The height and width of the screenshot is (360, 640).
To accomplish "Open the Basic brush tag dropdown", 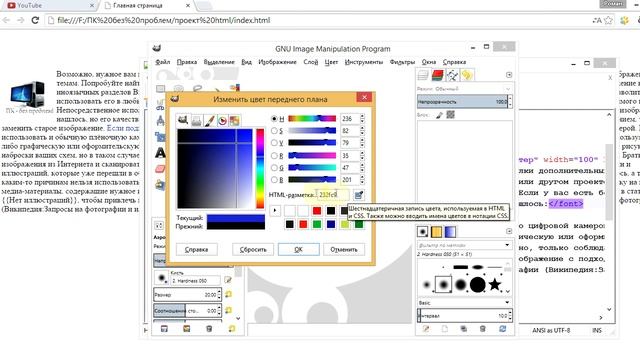I will [x=464, y=303].
